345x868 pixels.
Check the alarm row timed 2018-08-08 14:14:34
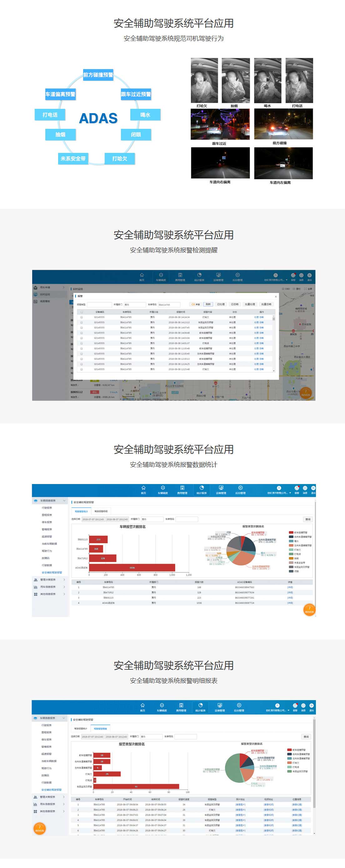click(82, 317)
